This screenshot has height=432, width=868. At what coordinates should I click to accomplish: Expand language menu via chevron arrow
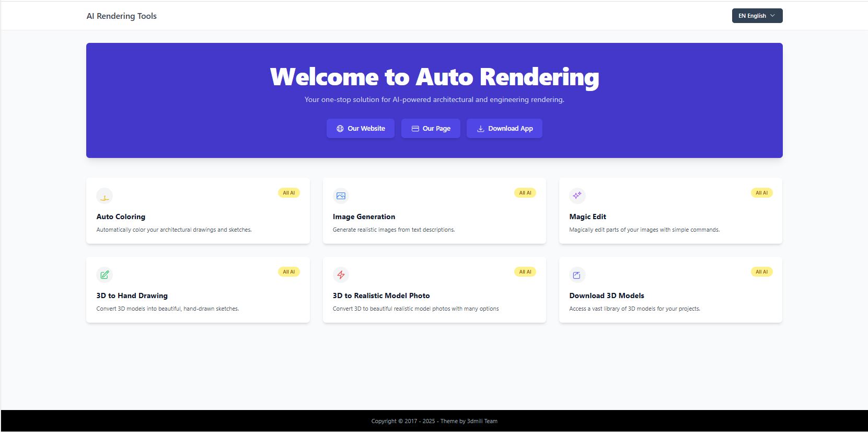pos(773,16)
